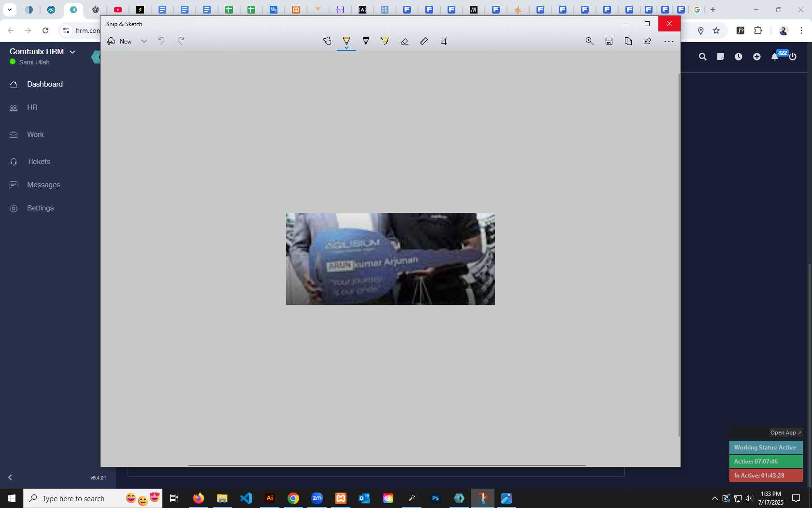The width and height of the screenshot is (812, 508).
Task: Open Firefox from the taskbar
Action: (x=199, y=498)
